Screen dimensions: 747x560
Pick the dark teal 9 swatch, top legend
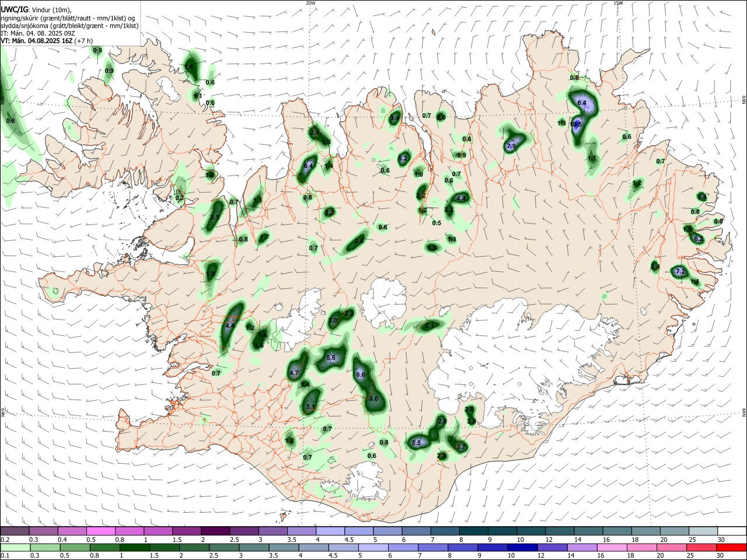click(x=501, y=531)
